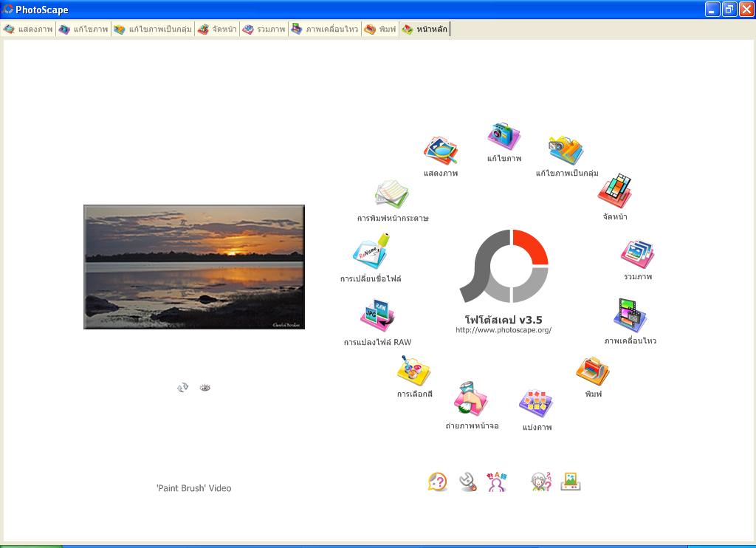This screenshot has height=548, width=756.
Task: Switch to the รวมภาพ tab
Action: pyautogui.click(x=264, y=29)
